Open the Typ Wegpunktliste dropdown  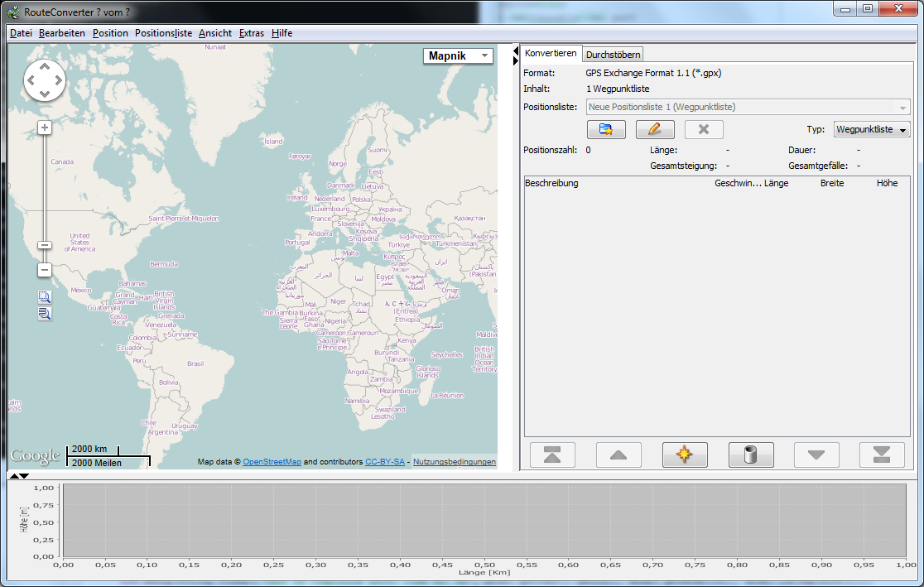coord(872,129)
